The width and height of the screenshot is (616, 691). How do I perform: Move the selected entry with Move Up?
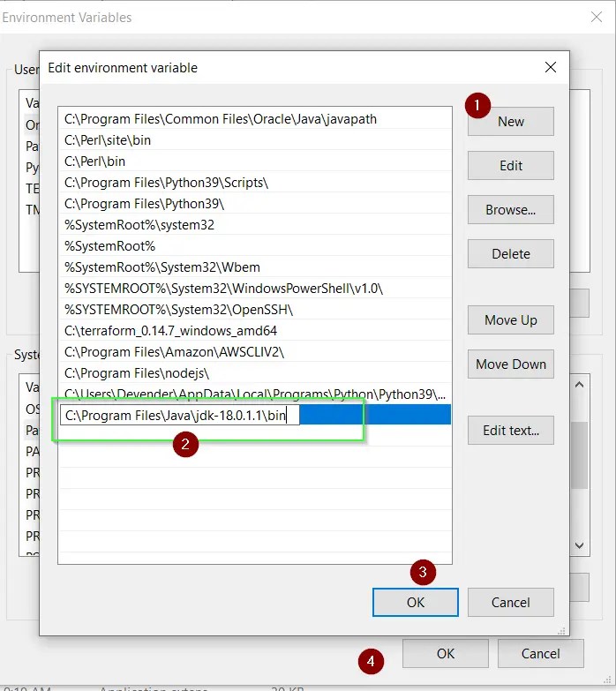pos(510,320)
